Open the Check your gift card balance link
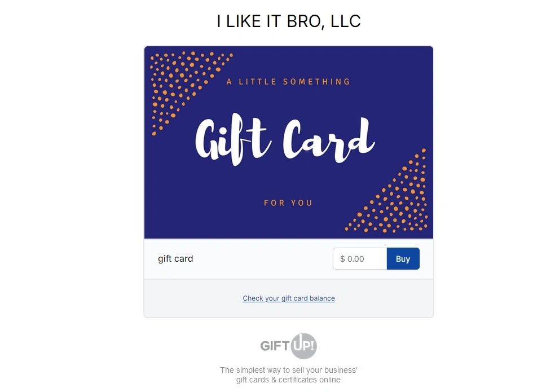The height and width of the screenshot is (392, 555). click(289, 298)
